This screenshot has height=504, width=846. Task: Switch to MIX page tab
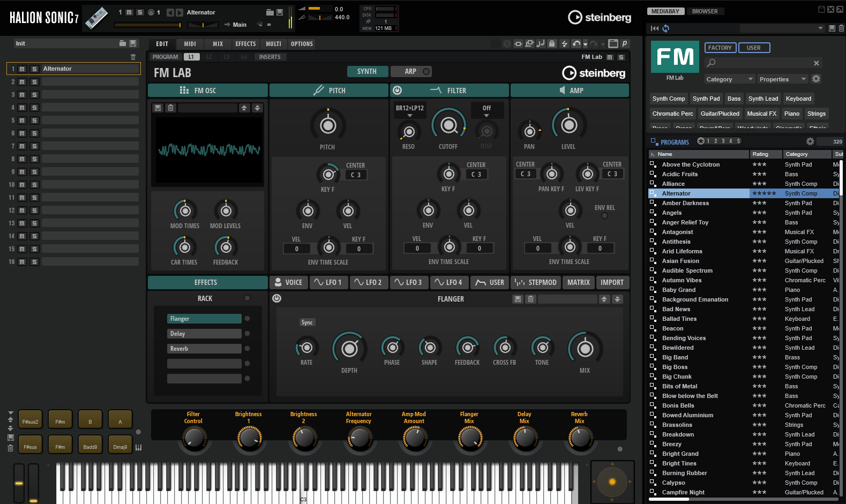[x=218, y=44]
